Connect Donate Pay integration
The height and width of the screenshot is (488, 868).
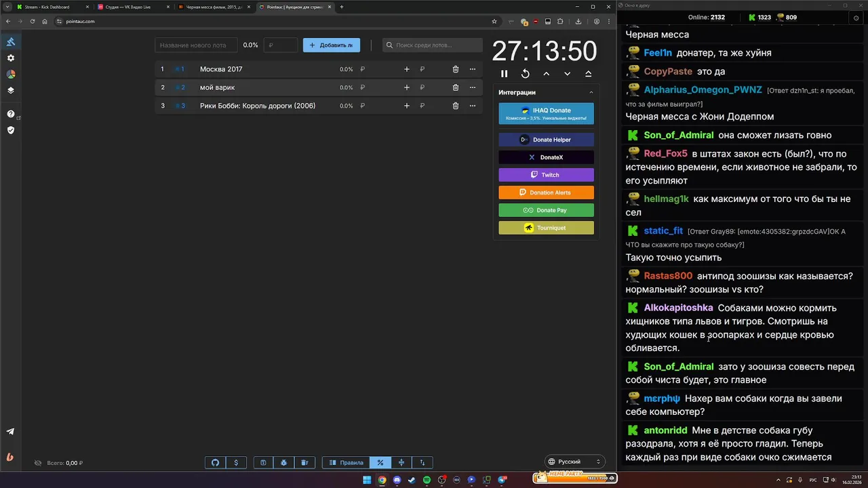[546, 210]
